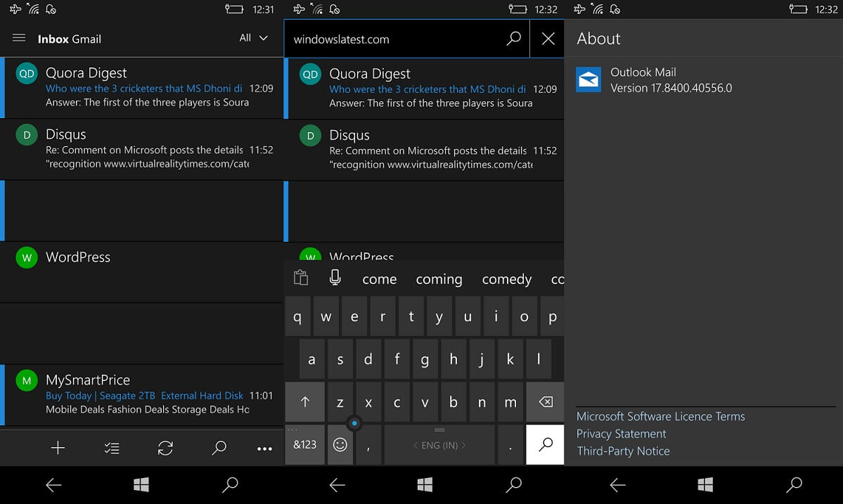Viewport: 843px width, 504px height.
Task: Tap the QD avatar in inbox screen
Action: pyautogui.click(x=27, y=74)
